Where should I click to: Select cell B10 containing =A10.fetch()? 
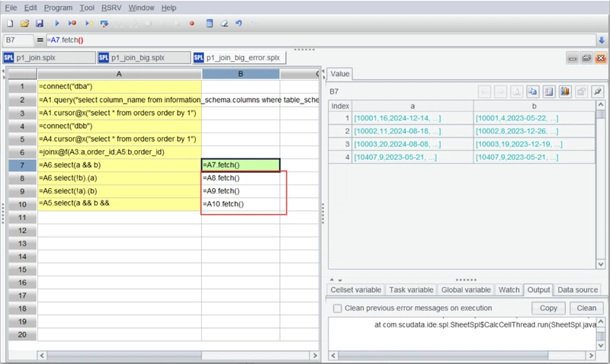(x=240, y=204)
